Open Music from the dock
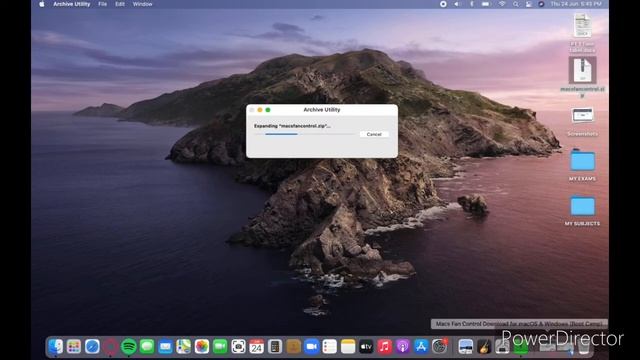 pos(384,347)
